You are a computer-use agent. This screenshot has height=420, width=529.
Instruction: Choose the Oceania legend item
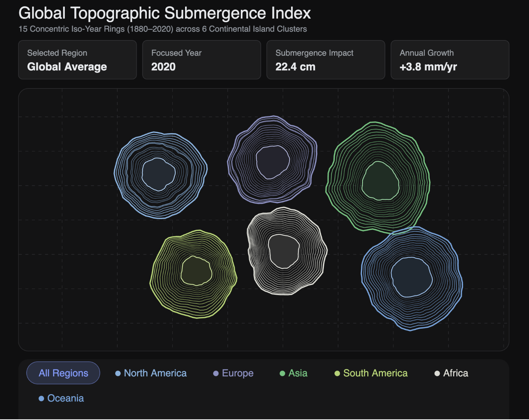[61, 398]
